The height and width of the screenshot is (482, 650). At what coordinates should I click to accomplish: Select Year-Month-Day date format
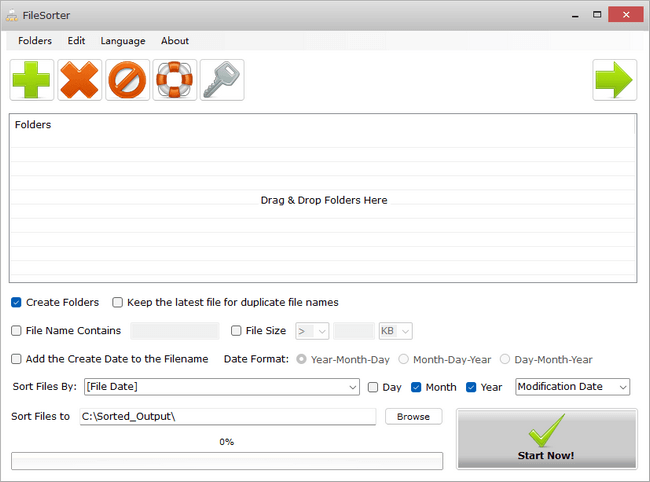(x=301, y=359)
